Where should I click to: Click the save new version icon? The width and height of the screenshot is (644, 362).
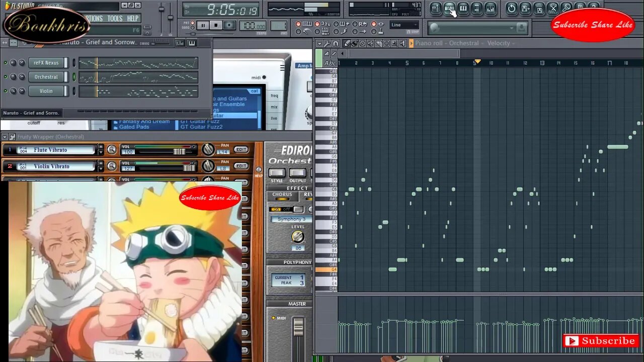tap(525, 8)
